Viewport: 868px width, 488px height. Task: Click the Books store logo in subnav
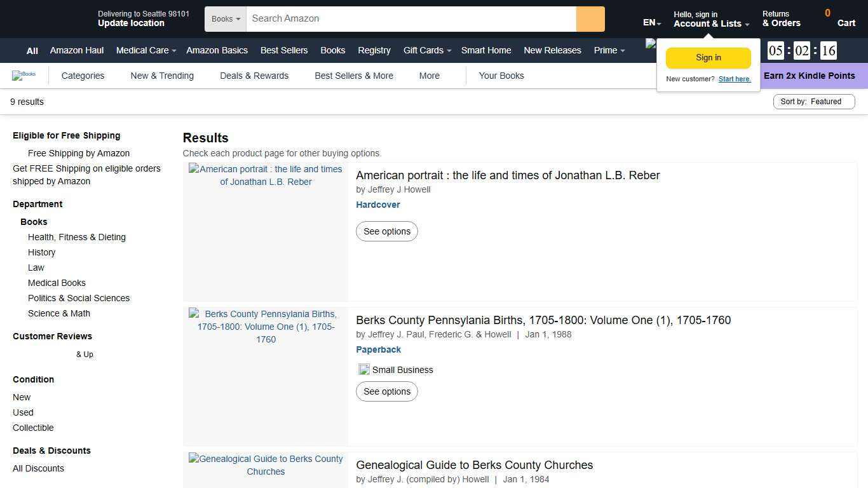pyautogui.click(x=24, y=75)
